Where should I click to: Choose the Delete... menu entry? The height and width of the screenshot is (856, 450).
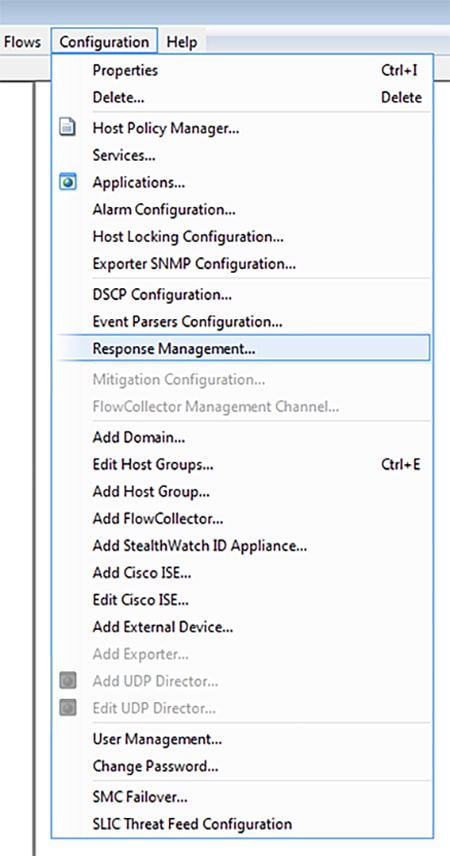pos(243,98)
